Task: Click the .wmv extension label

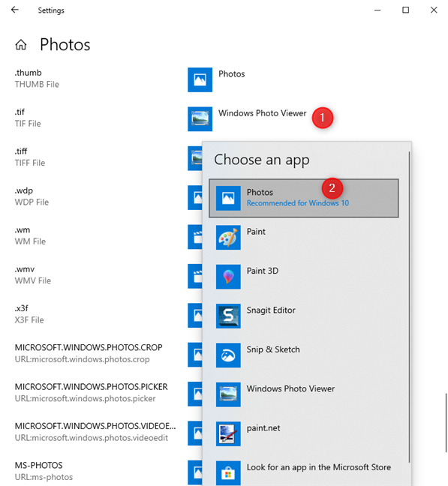Action: (25, 269)
